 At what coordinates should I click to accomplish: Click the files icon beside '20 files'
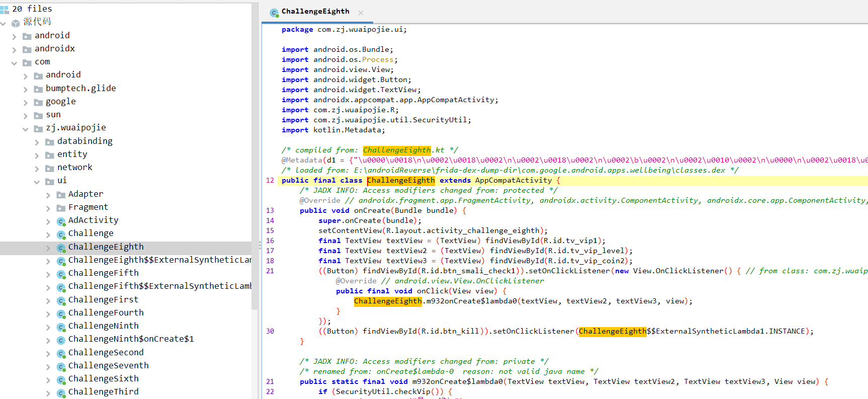click(5, 9)
